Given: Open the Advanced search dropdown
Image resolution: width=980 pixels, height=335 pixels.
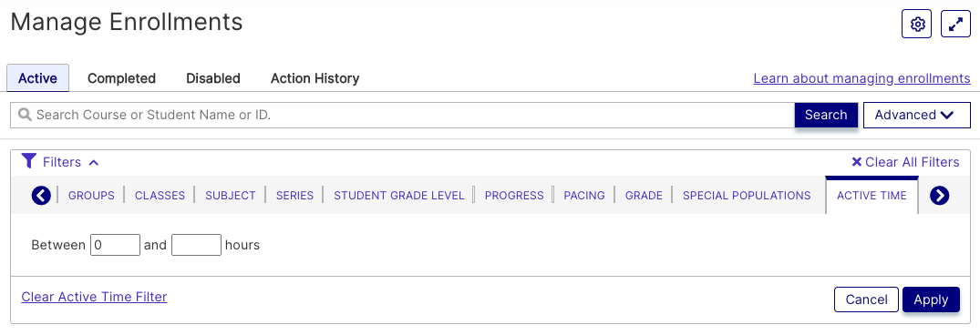Looking at the screenshot, I should [x=916, y=115].
